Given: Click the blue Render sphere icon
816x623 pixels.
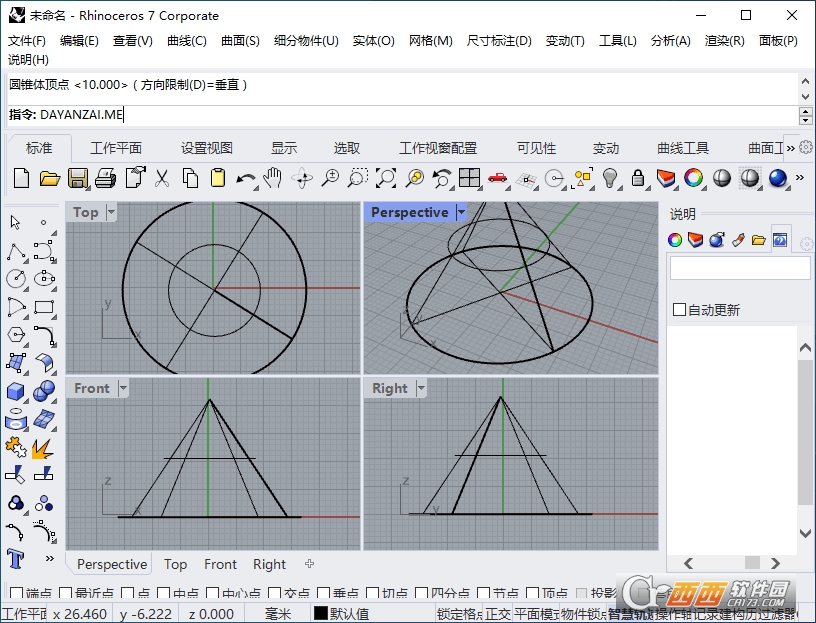Looking at the screenshot, I should point(778,178).
